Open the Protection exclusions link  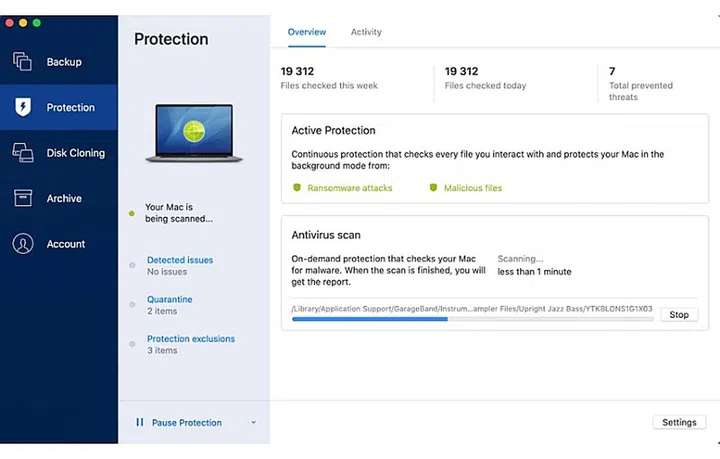(x=191, y=339)
